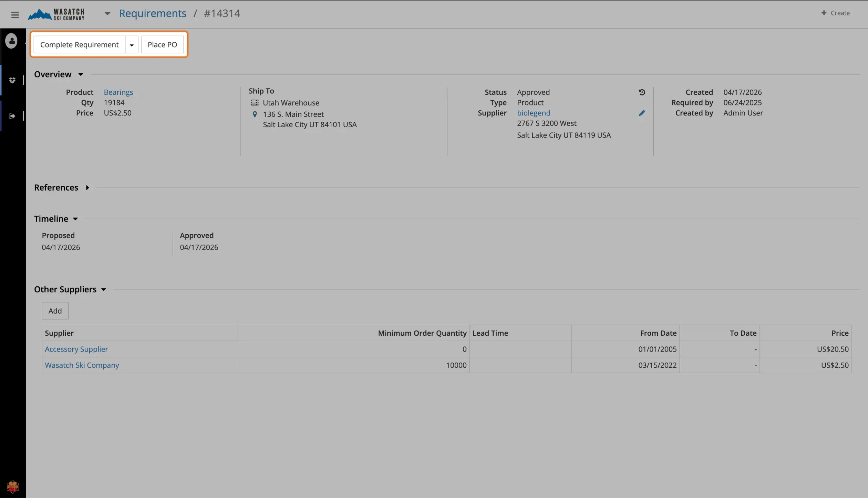This screenshot has width=868, height=498.
Task: Select the 01/01/2005 from date cell
Action: [625, 349]
